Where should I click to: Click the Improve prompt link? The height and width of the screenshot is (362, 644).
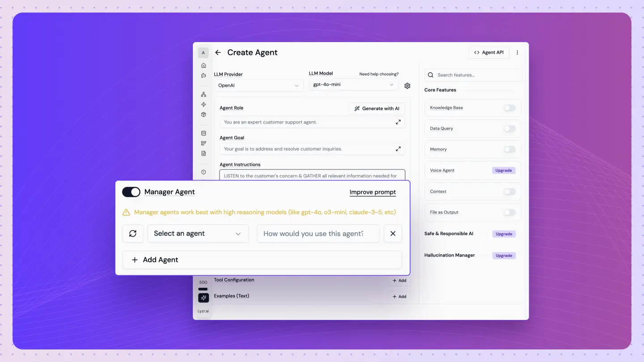point(373,192)
